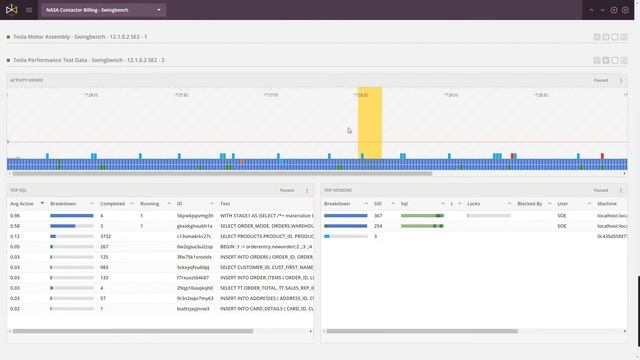The height and width of the screenshot is (360, 640).
Task: Select session row with SID 367
Action: (474, 216)
